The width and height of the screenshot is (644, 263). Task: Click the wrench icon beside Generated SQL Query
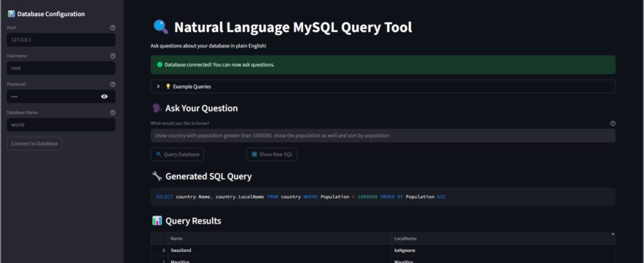pos(157,176)
